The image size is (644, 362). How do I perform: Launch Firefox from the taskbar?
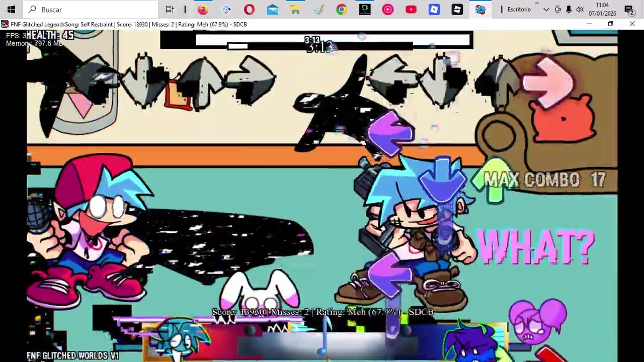203,9
